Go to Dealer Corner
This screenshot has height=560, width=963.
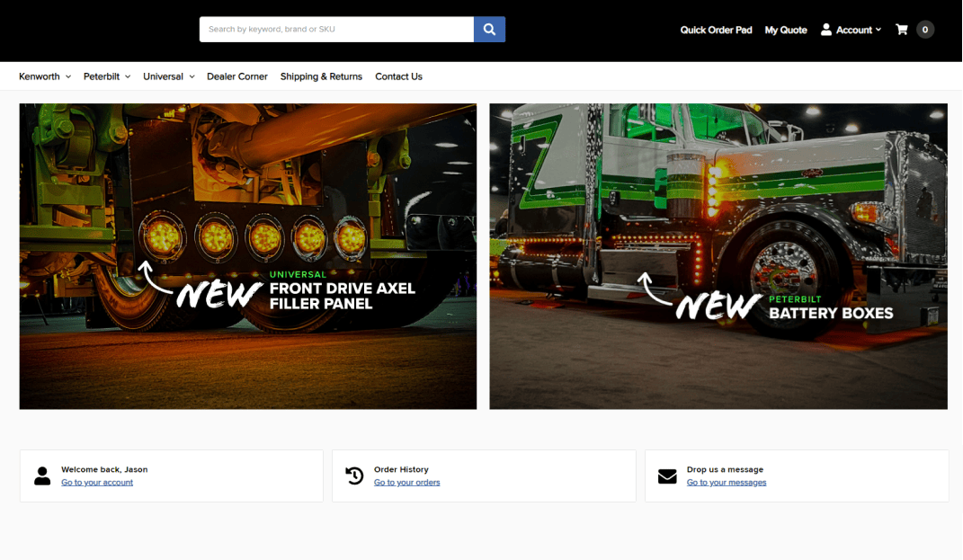pos(237,76)
